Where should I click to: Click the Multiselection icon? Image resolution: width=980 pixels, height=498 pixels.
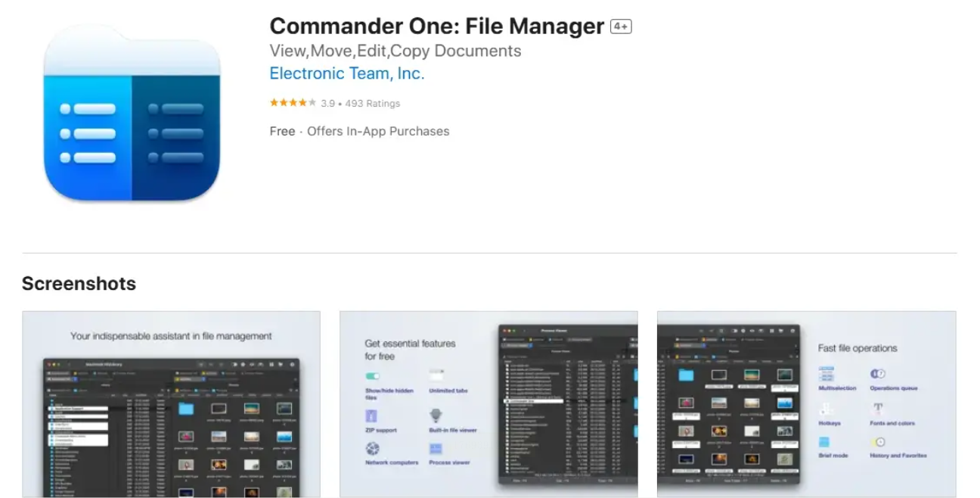tap(826, 374)
